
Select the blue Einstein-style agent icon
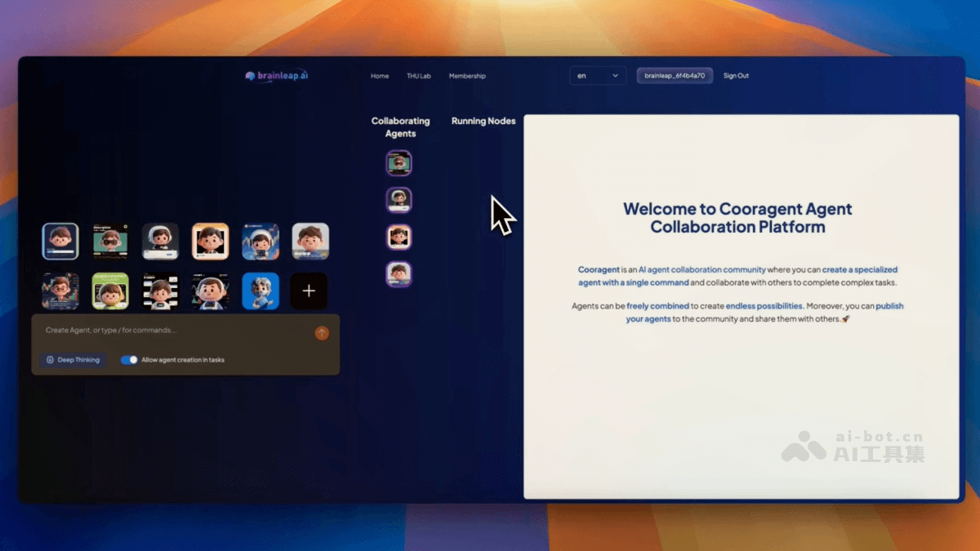click(261, 291)
